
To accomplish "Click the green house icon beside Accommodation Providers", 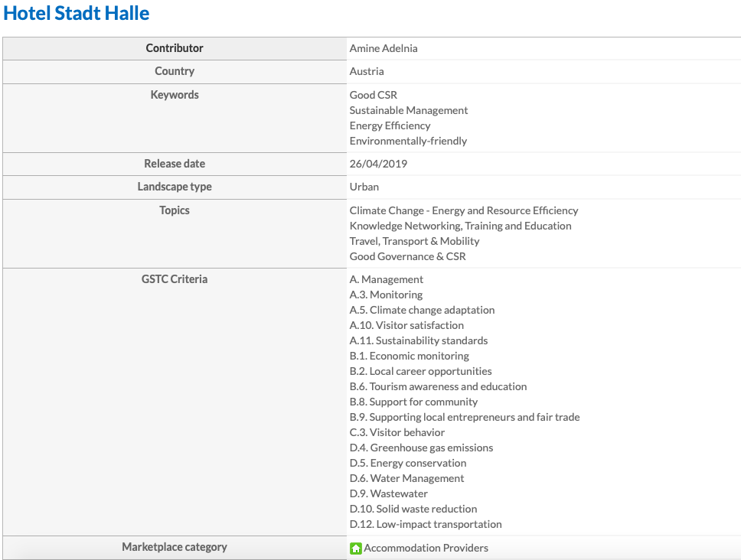I will click(x=356, y=548).
